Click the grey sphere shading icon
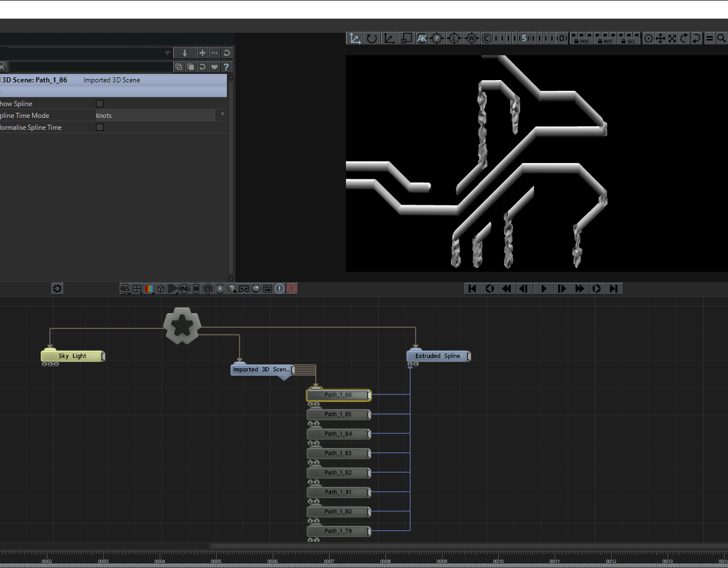 tap(256, 289)
